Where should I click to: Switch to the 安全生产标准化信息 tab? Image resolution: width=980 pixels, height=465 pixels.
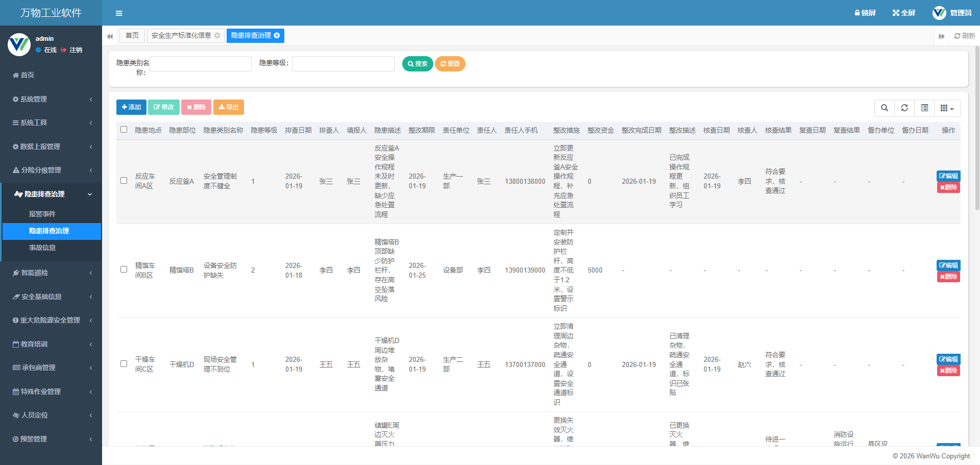pyautogui.click(x=181, y=36)
